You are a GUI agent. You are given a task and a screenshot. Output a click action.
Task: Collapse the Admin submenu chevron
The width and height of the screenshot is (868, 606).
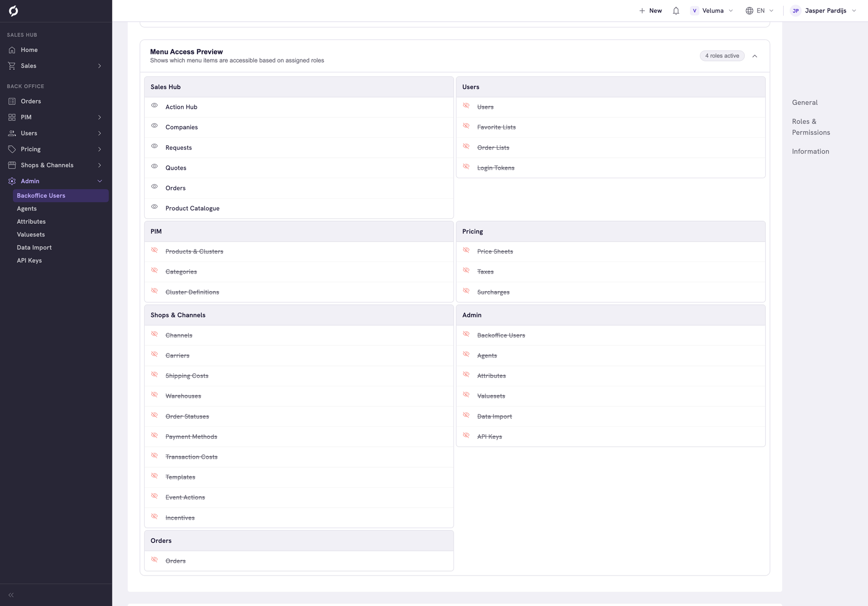(100, 181)
